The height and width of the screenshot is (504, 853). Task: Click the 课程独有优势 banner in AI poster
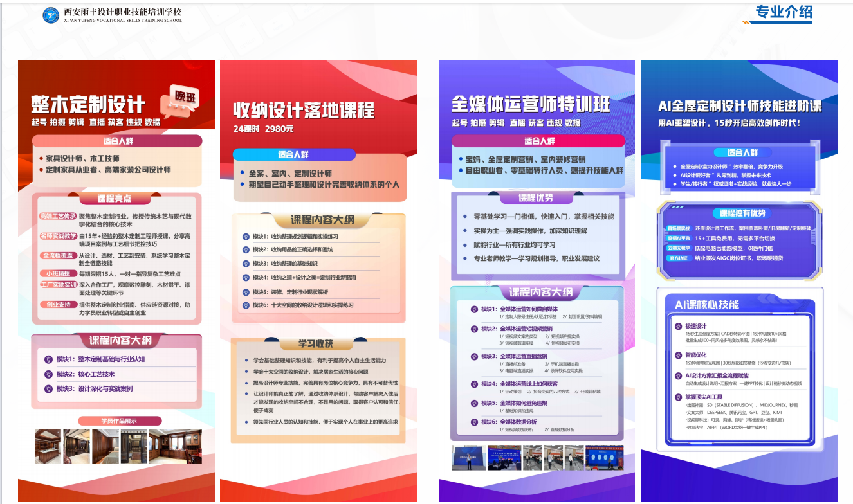click(x=742, y=213)
